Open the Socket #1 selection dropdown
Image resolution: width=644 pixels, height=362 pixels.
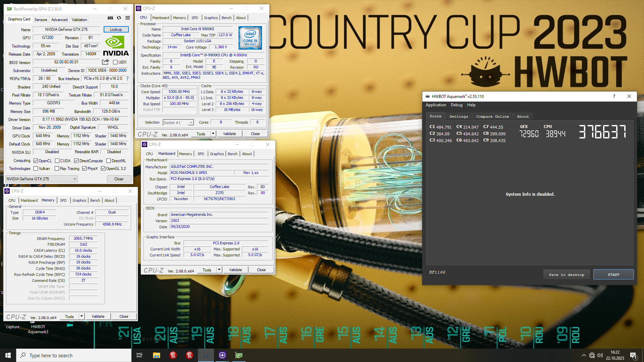click(178, 123)
